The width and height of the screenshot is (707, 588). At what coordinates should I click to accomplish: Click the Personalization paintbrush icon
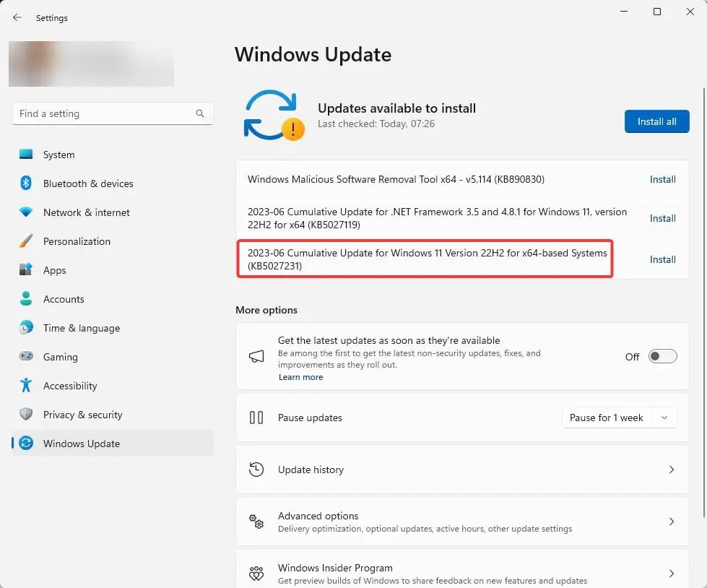coord(26,241)
